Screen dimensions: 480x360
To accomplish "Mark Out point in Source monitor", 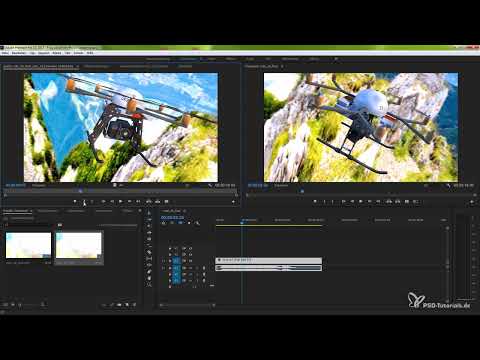I will coord(92,202).
